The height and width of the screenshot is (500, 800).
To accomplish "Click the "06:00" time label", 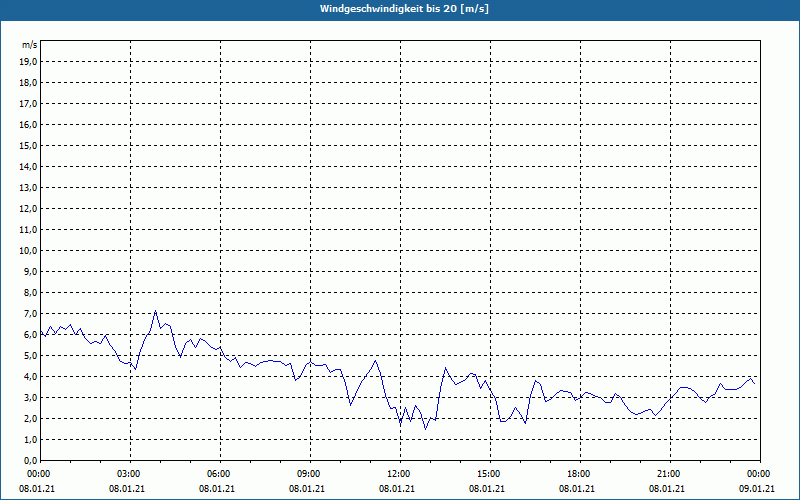I will point(220,474).
